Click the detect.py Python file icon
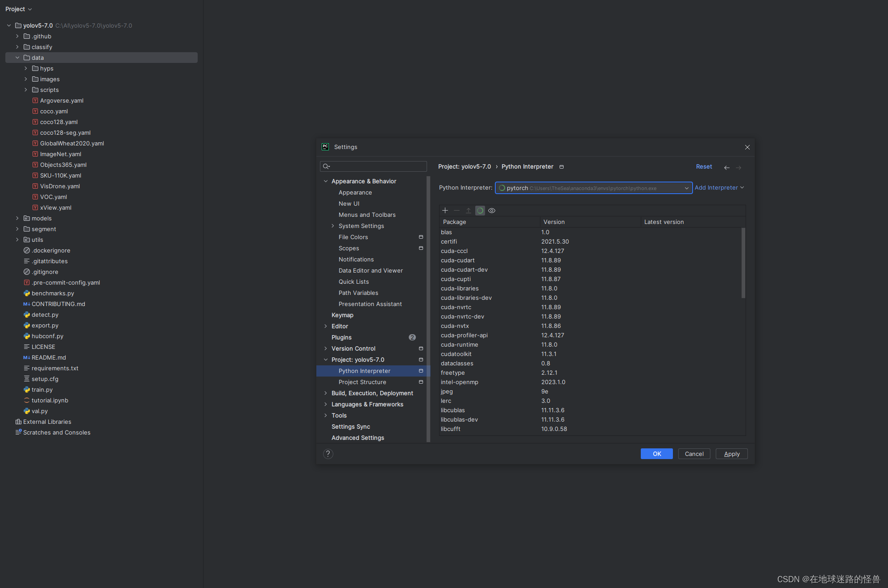Screen dimensions: 888x588 27,315
